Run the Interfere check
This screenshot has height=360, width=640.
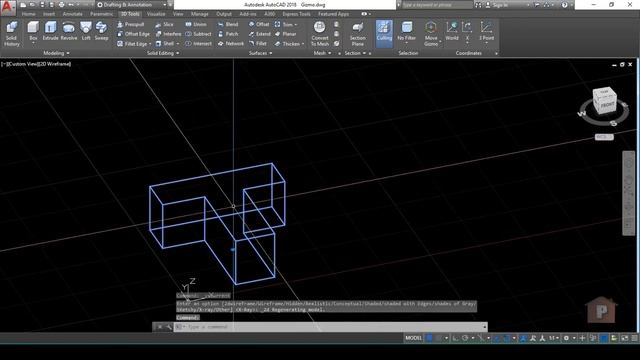tap(168, 34)
